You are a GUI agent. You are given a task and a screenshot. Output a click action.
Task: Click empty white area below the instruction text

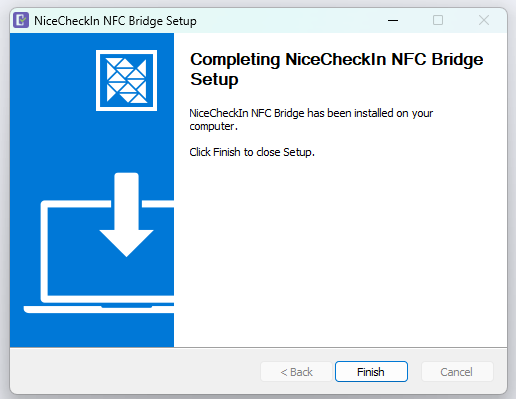click(340, 253)
